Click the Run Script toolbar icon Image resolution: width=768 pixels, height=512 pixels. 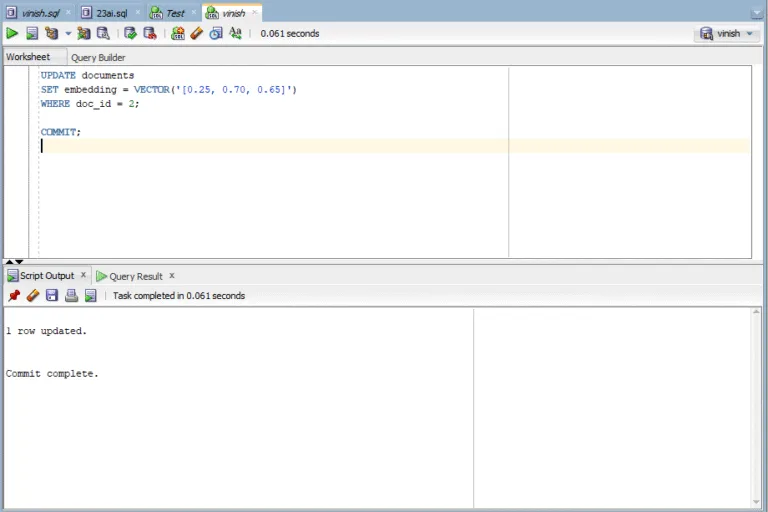[32, 33]
